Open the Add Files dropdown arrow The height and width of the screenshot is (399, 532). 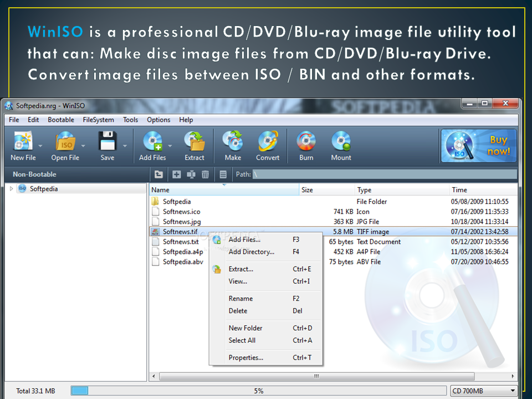click(170, 146)
